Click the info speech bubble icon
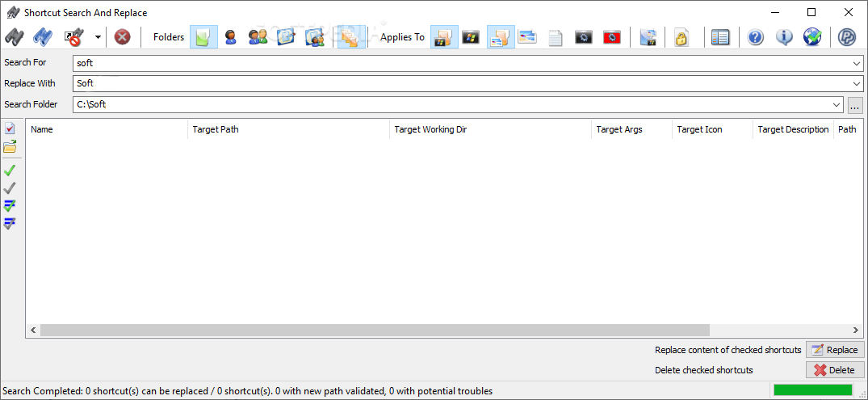Viewport: 868px width, 400px height. [x=784, y=37]
